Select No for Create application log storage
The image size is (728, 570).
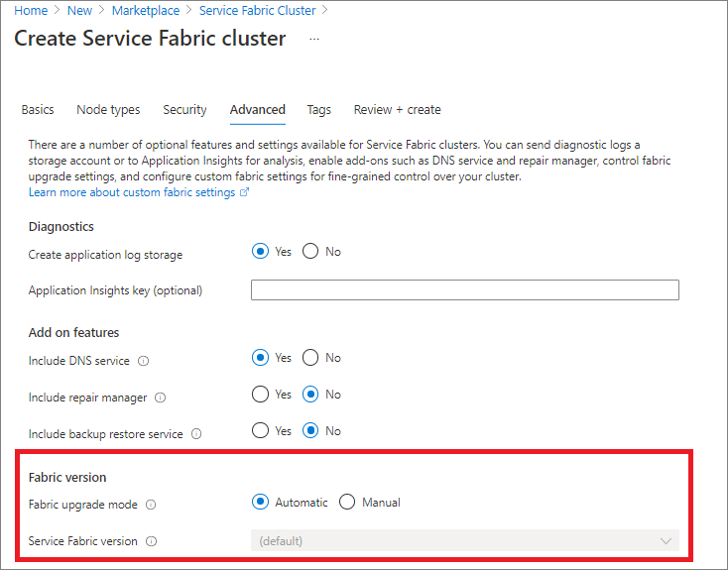(x=310, y=252)
